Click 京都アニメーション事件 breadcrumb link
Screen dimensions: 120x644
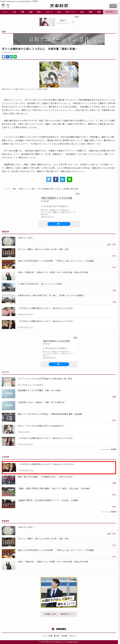(27, 189)
